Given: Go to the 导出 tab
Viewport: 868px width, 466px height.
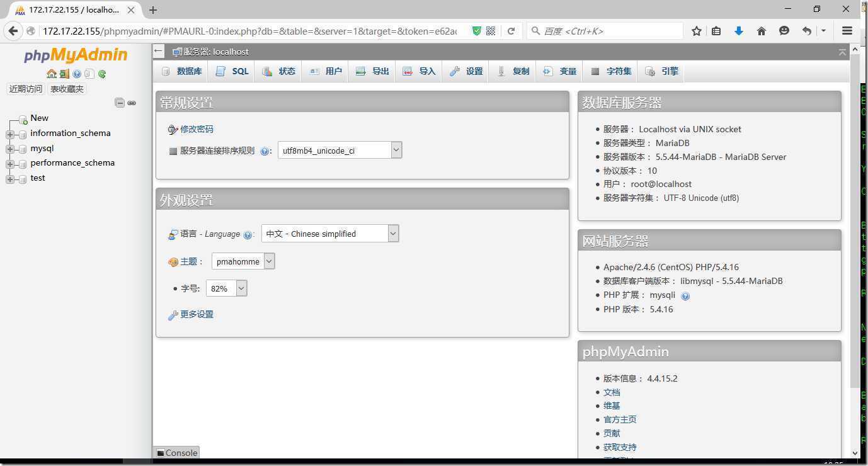Looking at the screenshot, I should click(x=372, y=71).
